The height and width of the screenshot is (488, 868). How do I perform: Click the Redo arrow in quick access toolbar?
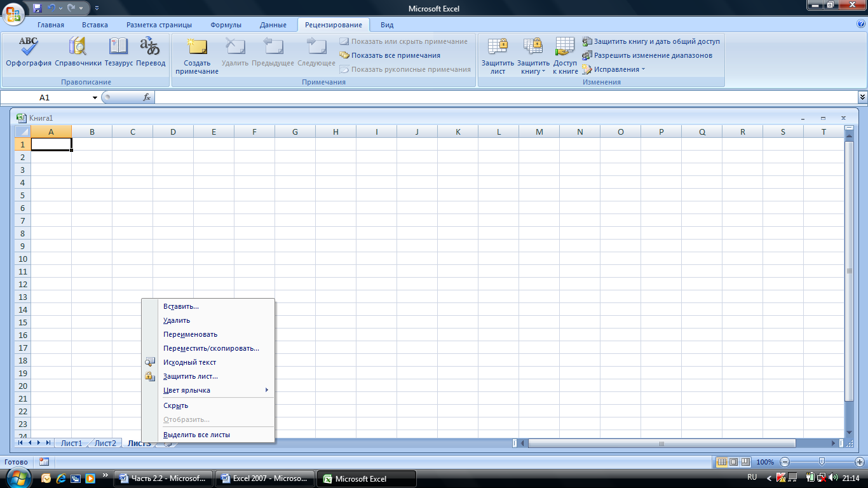tap(71, 8)
